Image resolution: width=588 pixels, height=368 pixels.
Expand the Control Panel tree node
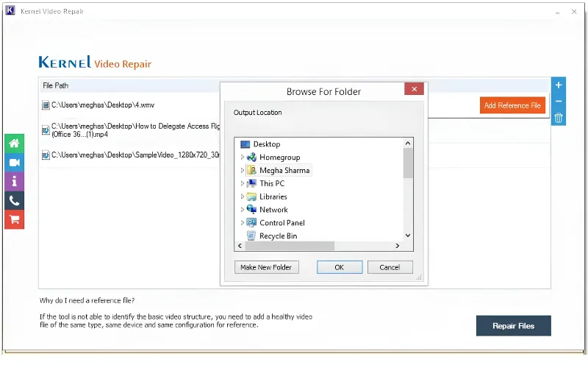[x=243, y=223]
